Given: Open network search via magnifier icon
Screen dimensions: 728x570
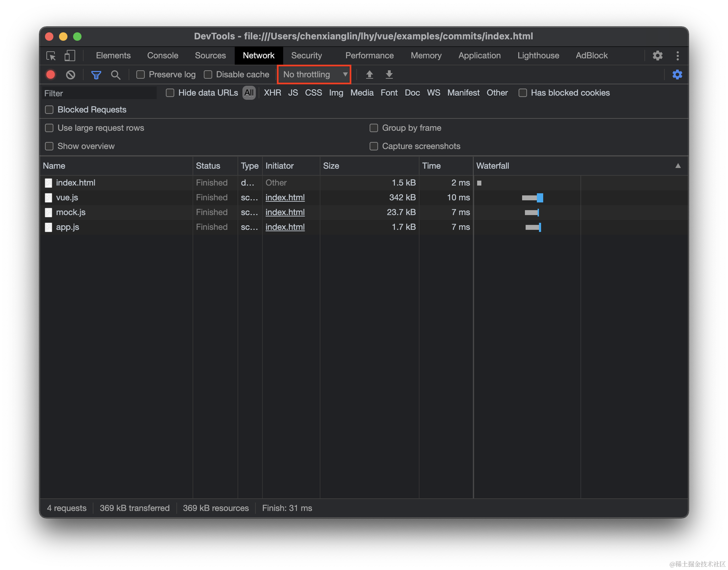Looking at the screenshot, I should coord(115,75).
